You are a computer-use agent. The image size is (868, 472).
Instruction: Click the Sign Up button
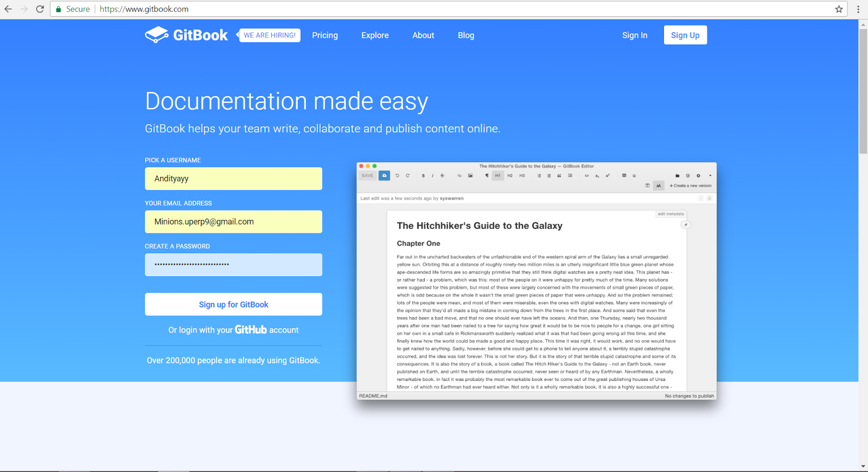click(x=685, y=35)
